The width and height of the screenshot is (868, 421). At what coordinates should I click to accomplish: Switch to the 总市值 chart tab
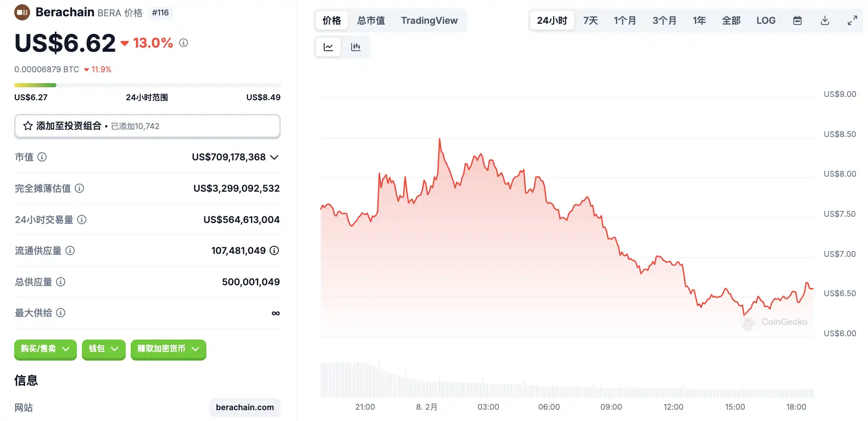pos(371,20)
